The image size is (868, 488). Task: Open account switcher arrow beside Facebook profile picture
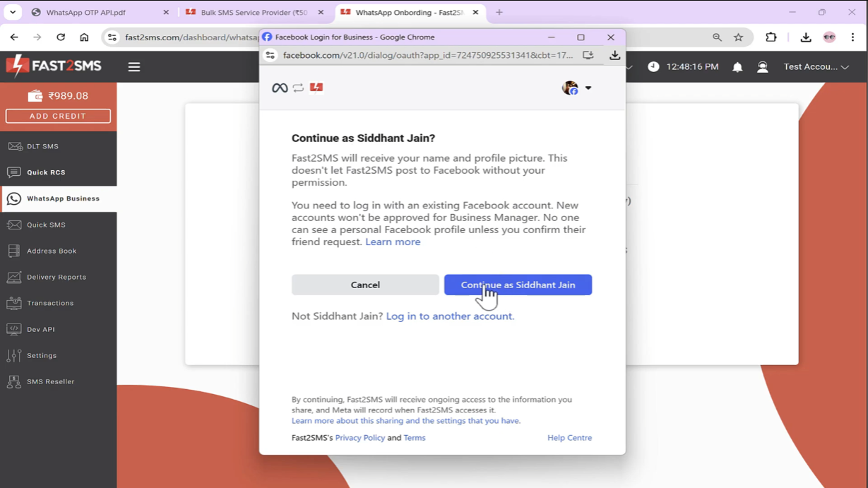588,88
